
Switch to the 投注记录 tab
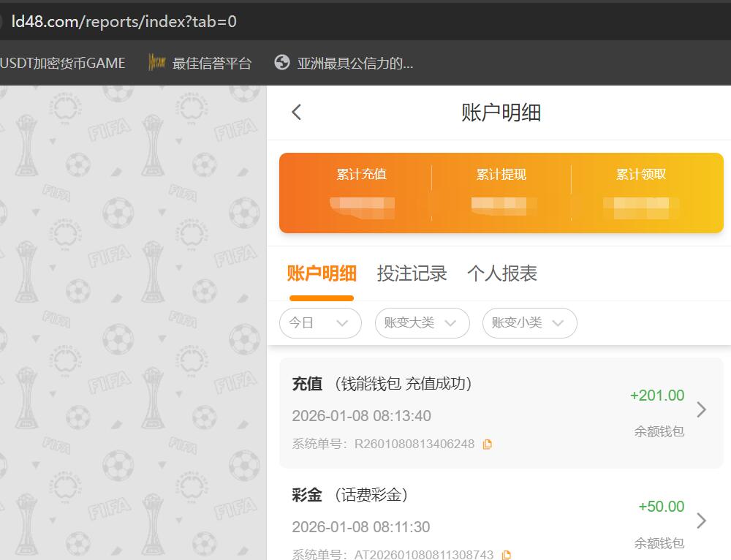click(412, 273)
